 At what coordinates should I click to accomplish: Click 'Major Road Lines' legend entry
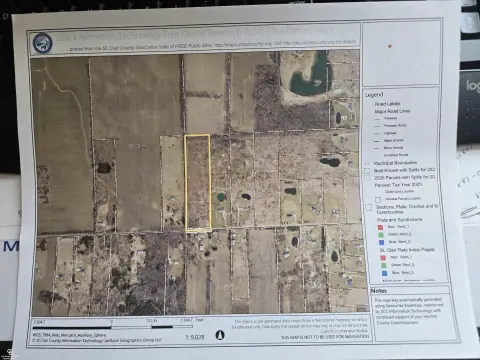tap(392, 111)
